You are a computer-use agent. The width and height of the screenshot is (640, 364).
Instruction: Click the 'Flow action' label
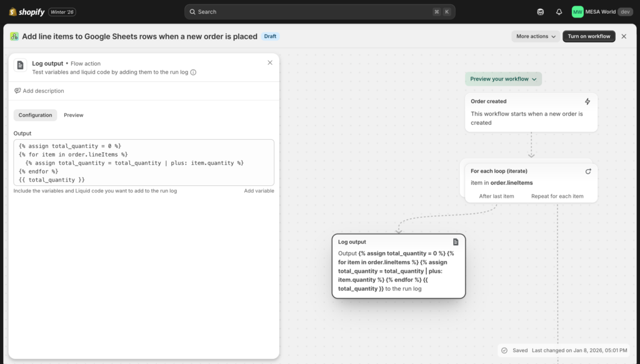(85, 64)
